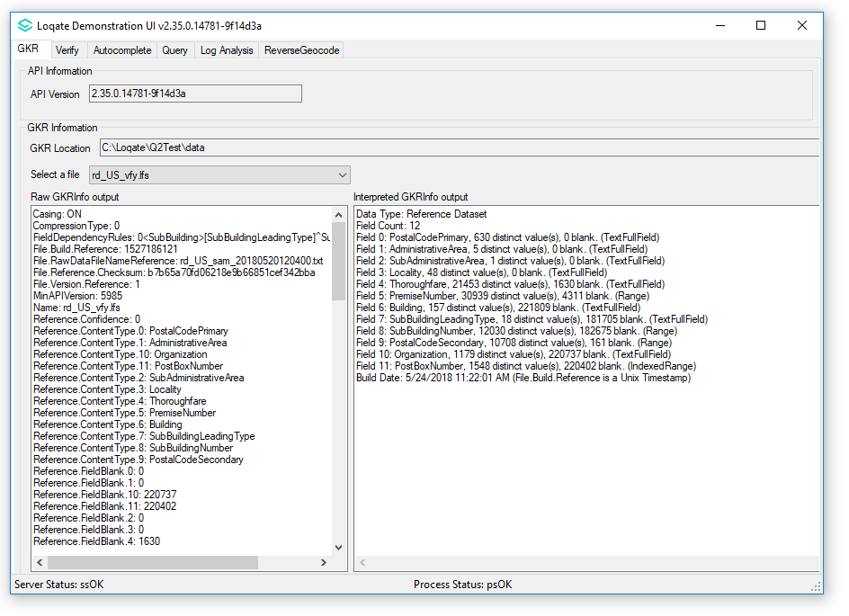This screenshot has height=616, width=849.
Task: Close the Loqate Demonstration UI window
Action: click(x=802, y=25)
